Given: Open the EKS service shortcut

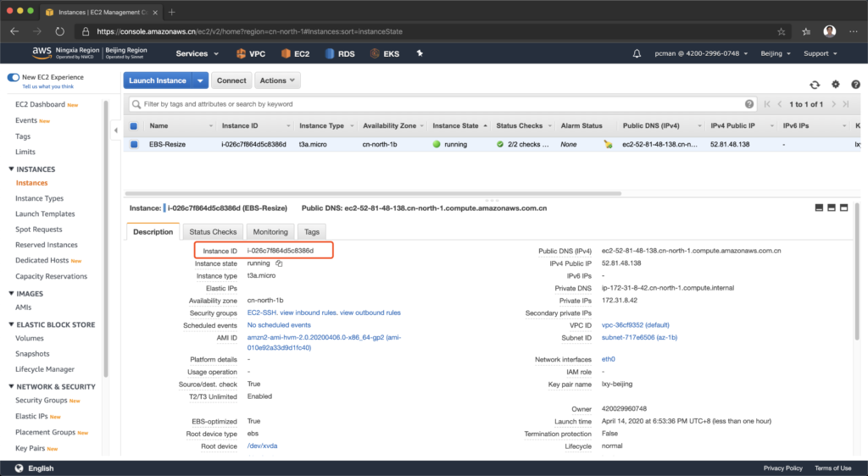Looking at the screenshot, I should click(384, 53).
